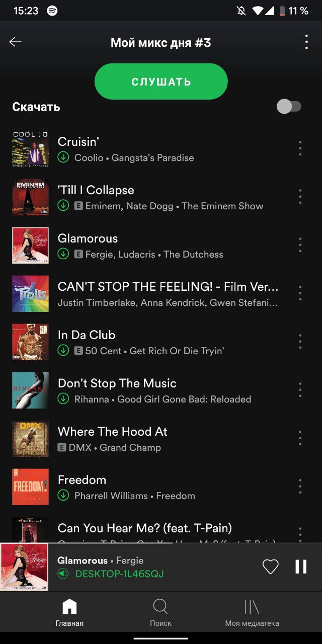Like Glamorous with the heart icon

[x=271, y=567]
